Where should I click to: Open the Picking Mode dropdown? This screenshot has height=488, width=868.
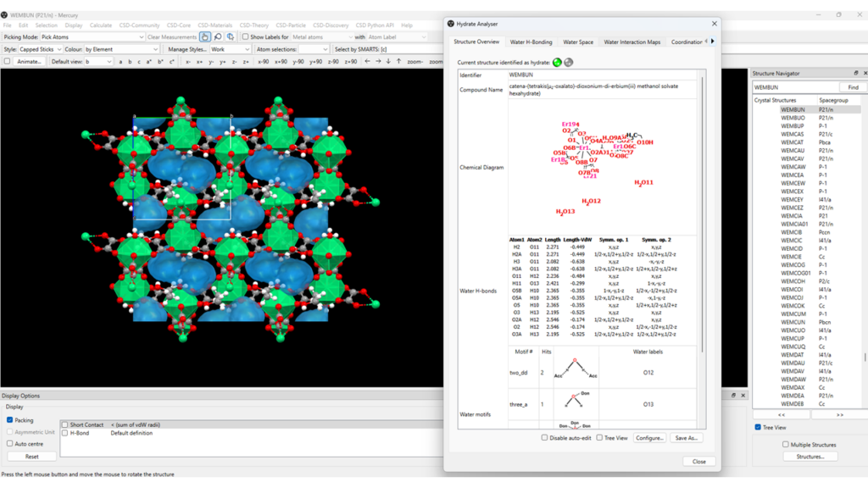92,37
